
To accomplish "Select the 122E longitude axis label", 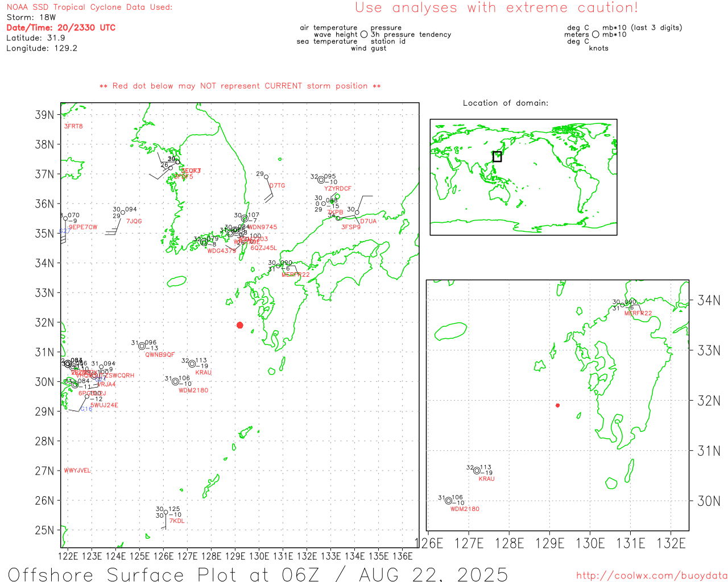I will tap(68, 556).
